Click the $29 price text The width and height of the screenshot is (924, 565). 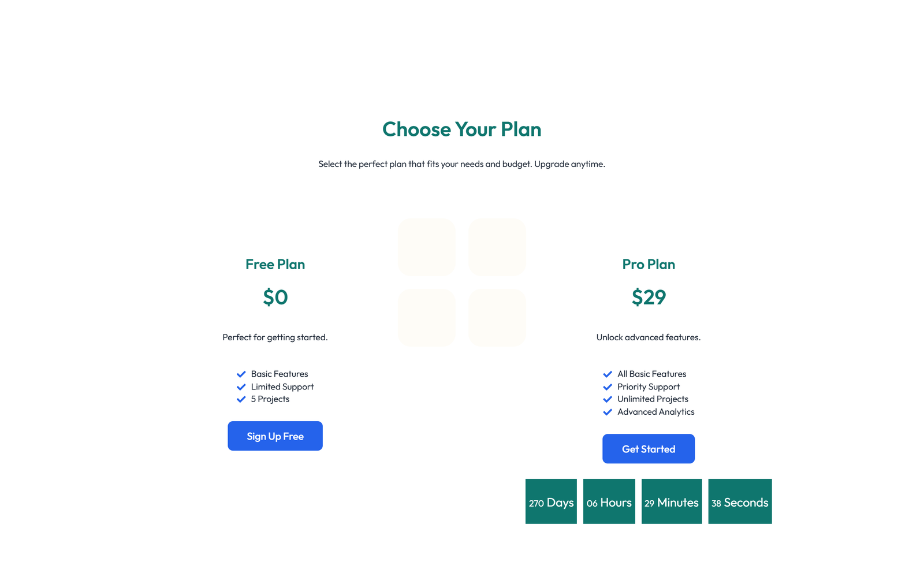649,298
